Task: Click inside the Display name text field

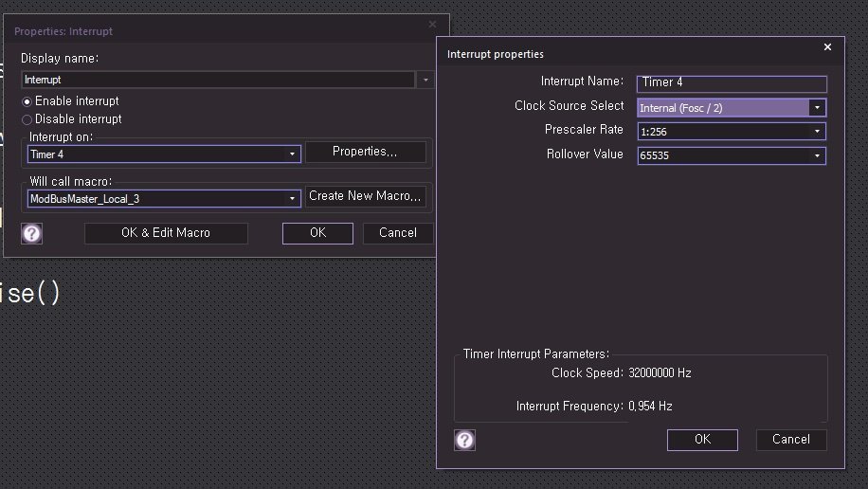Action: point(218,81)
